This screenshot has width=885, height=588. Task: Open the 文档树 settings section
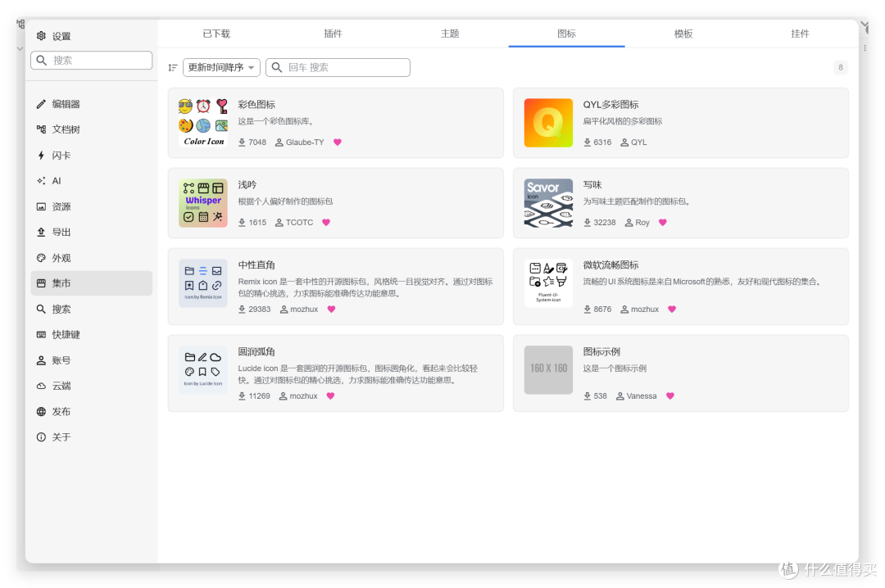tap(91, 129)
